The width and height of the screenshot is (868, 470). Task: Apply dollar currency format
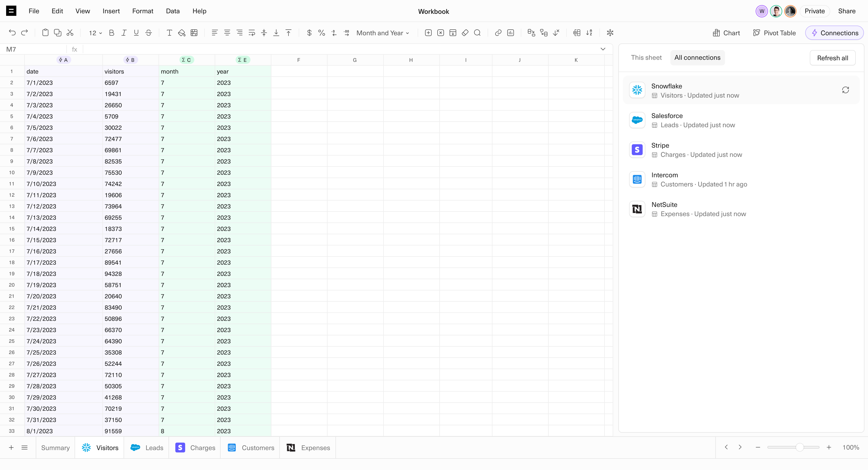point(309,33)
